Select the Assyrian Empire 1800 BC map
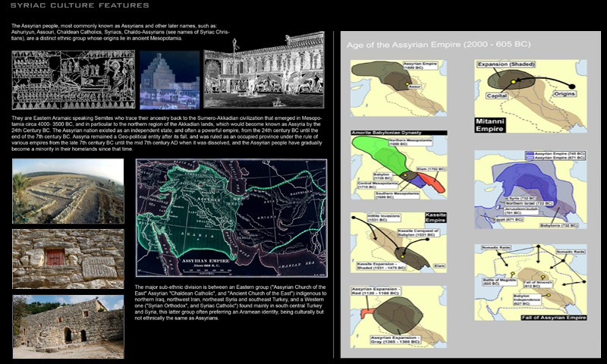 coord(399,88)
